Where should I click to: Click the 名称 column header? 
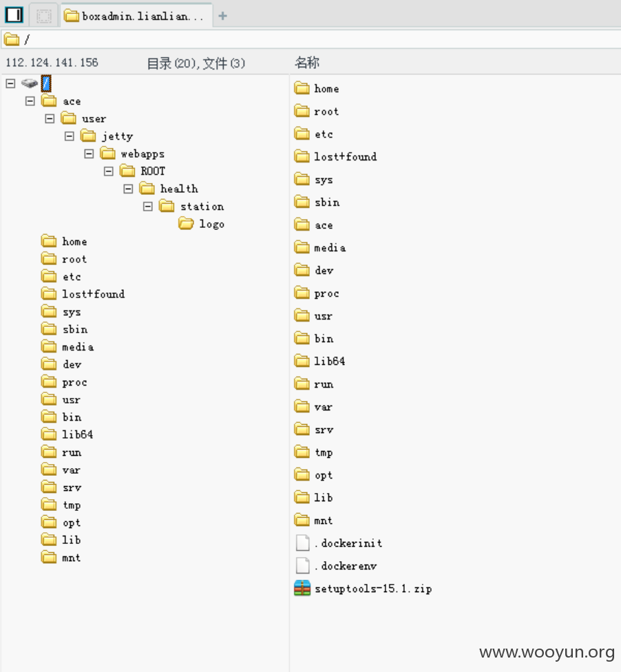point(307,63)
